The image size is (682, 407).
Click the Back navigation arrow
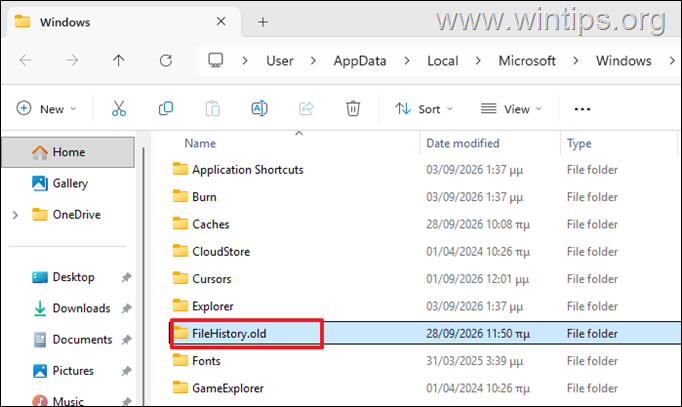[26, 60]
